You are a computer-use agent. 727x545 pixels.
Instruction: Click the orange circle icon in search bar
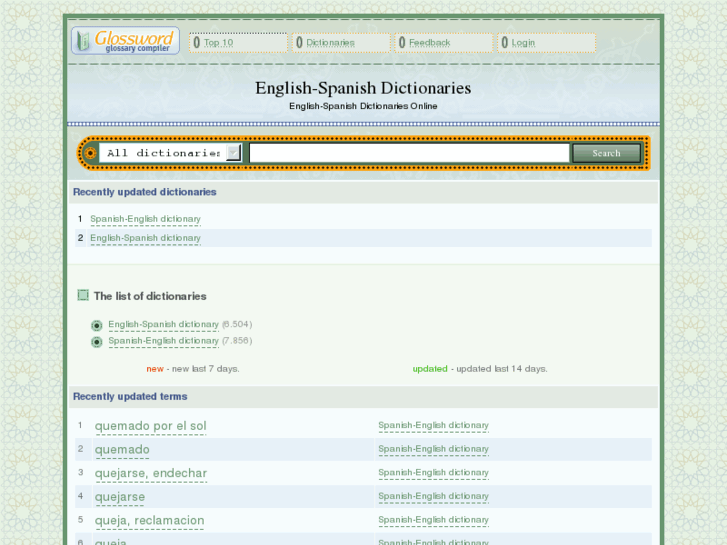90,153
